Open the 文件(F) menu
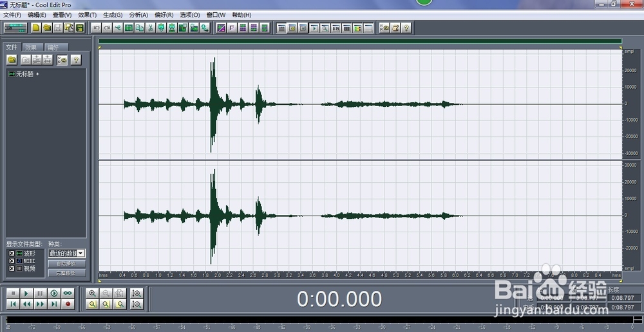Screen dimensions: 644x332 [12, 15]
